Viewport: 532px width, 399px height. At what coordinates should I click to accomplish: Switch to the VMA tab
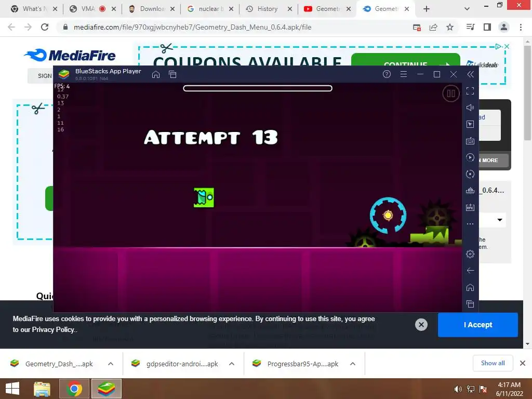pyautogui.click(x=92, y=9)
